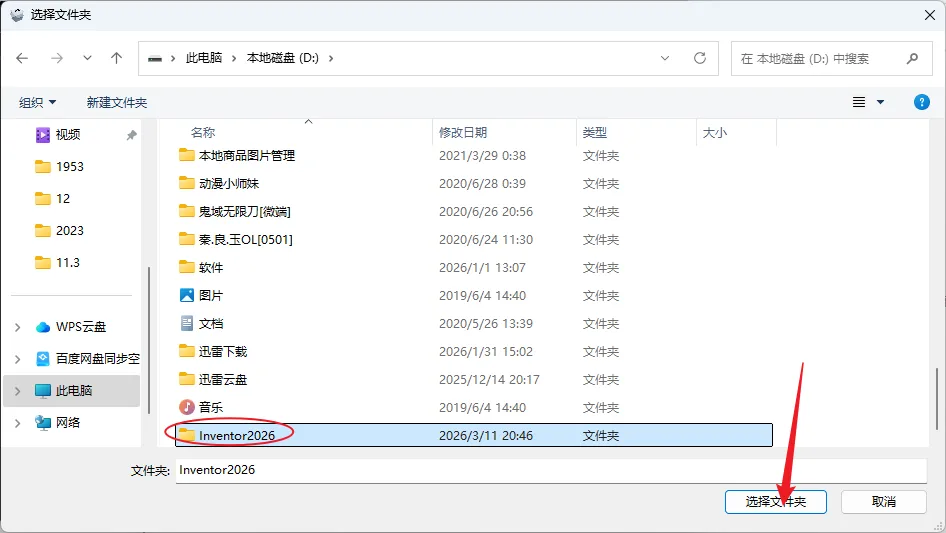Click the 音乐 music library icon
This screenshot has height=533, width=946.
click(x=187, y=407)
